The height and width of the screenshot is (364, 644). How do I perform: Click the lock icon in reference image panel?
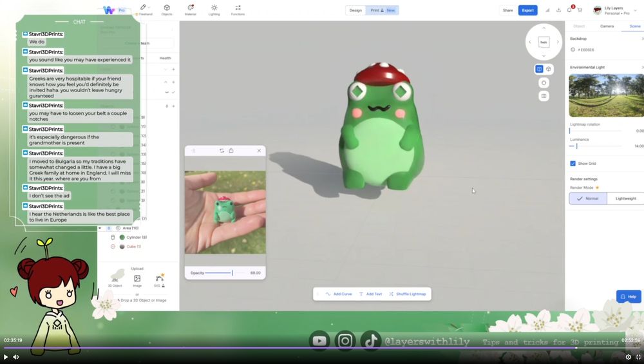(231, 151)
